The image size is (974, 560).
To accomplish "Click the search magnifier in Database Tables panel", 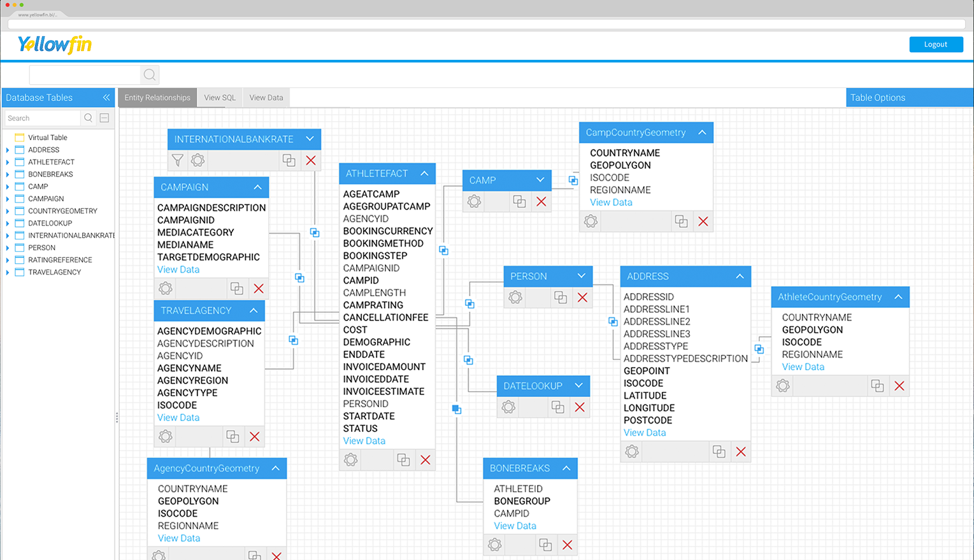I will (88, 118).
